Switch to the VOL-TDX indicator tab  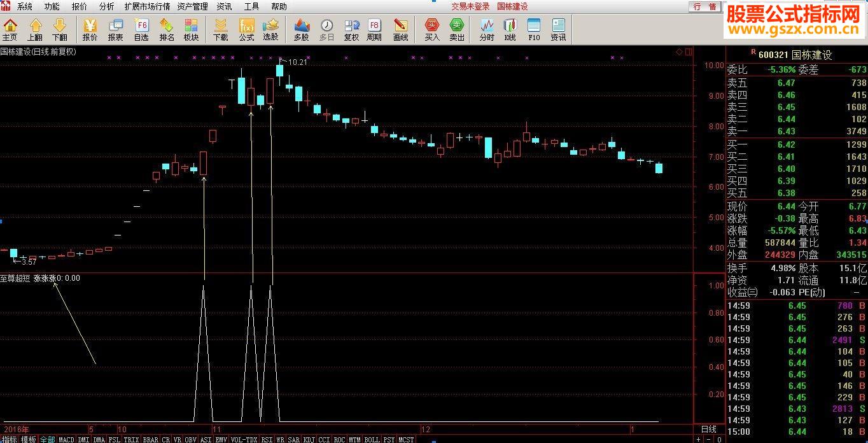coord(244,439)
